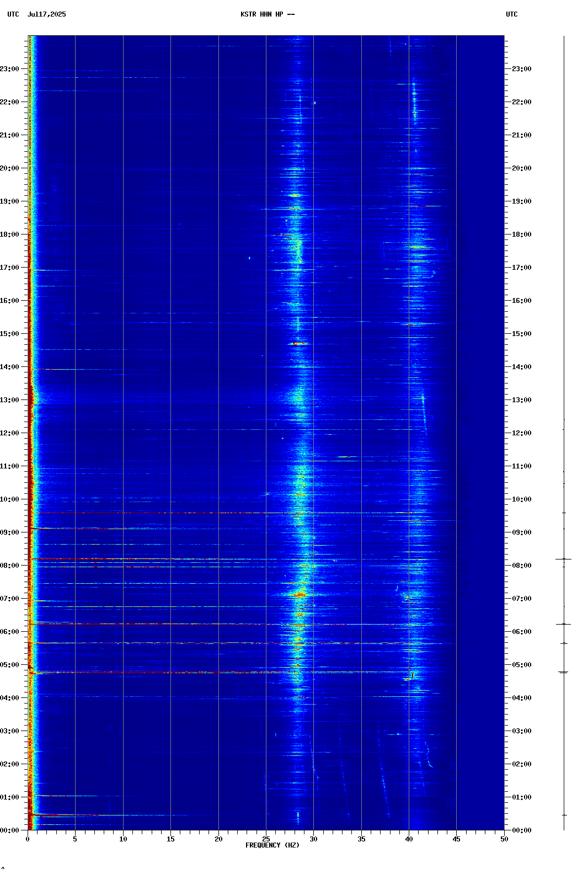Image resolution: width=588 pixels, height=874 pixels.
Task: Click the "22:00" label on the right time axis
Action: [522, 102]
